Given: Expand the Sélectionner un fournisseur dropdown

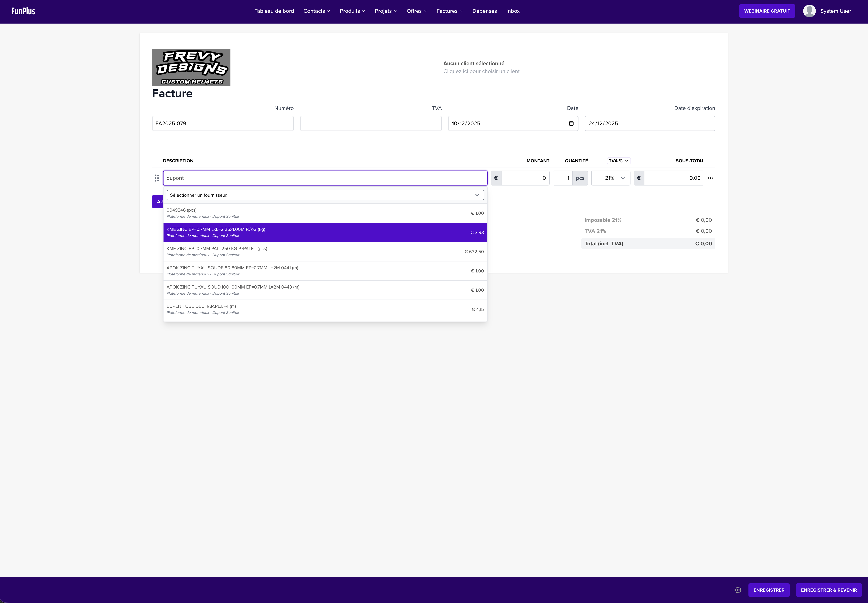Looking at the screenshot, I should point(325,195).
